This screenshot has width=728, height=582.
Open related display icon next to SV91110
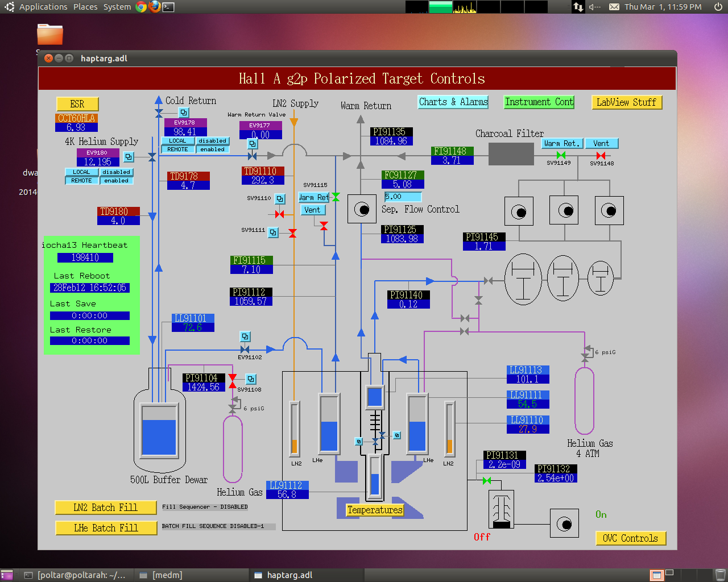tap(280, 199)
